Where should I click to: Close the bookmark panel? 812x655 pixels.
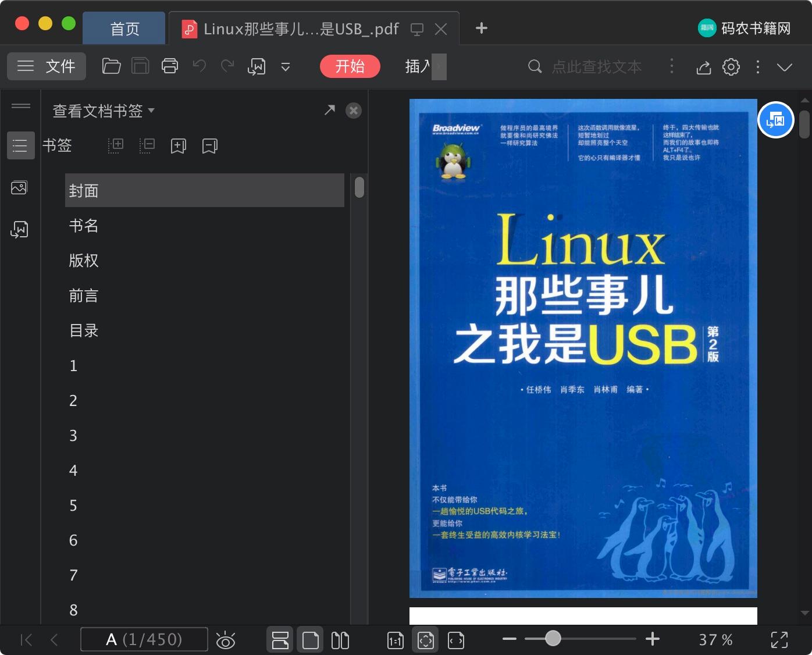[x=354, y=111]
